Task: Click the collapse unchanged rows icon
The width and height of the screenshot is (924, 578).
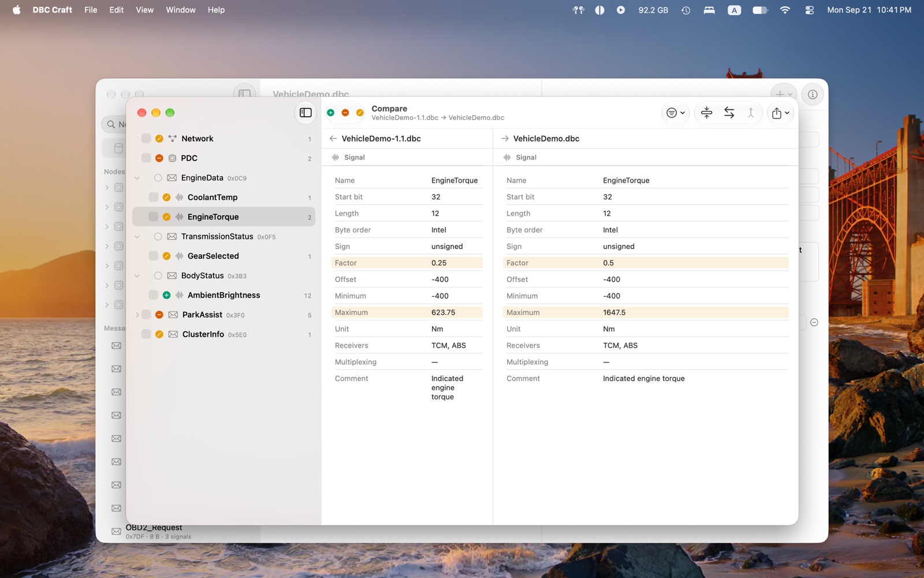Action: pos(706,113)
